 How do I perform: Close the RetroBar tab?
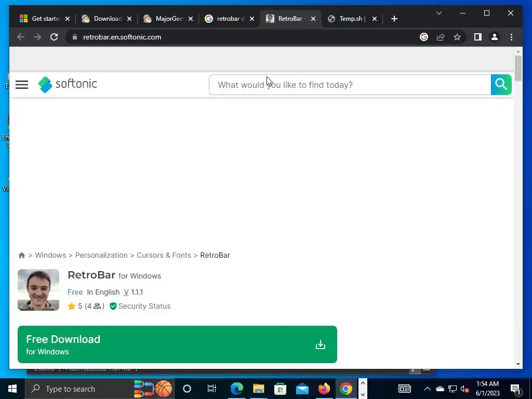click(x=313, y=19)
